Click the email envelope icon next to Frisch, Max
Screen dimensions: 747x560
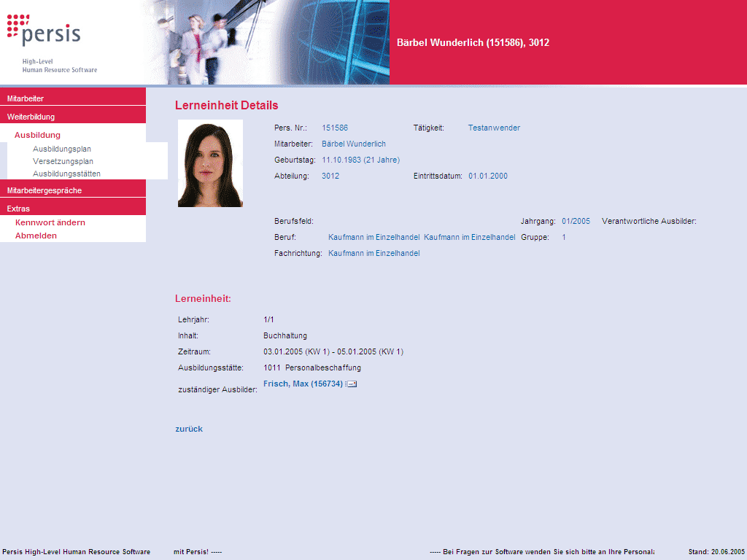[x=351, y=384]
